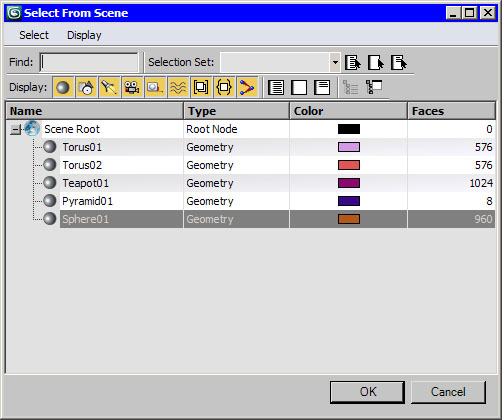
Task: Click the Select Invert icon
Action: tap(399, 62)
